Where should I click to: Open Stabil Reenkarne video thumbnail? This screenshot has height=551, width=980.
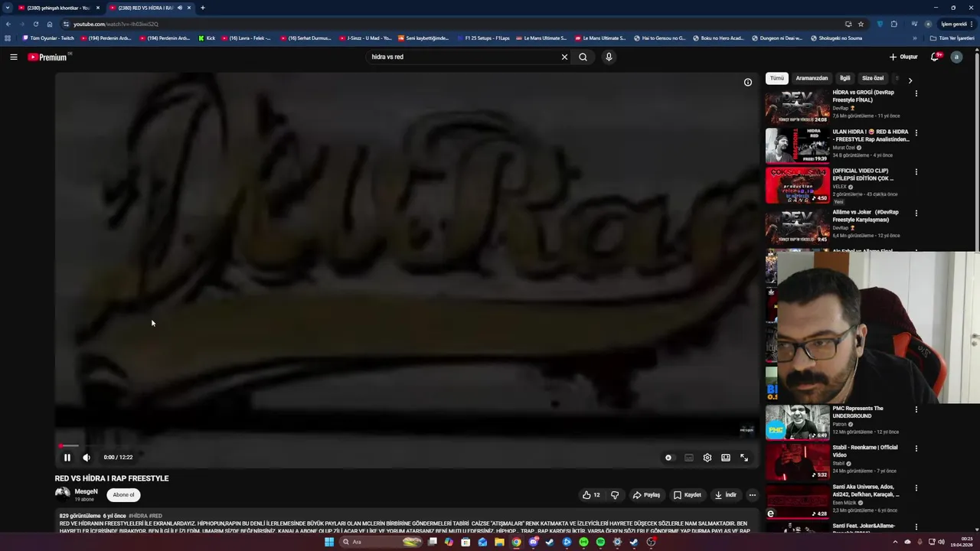coord(797,462)
